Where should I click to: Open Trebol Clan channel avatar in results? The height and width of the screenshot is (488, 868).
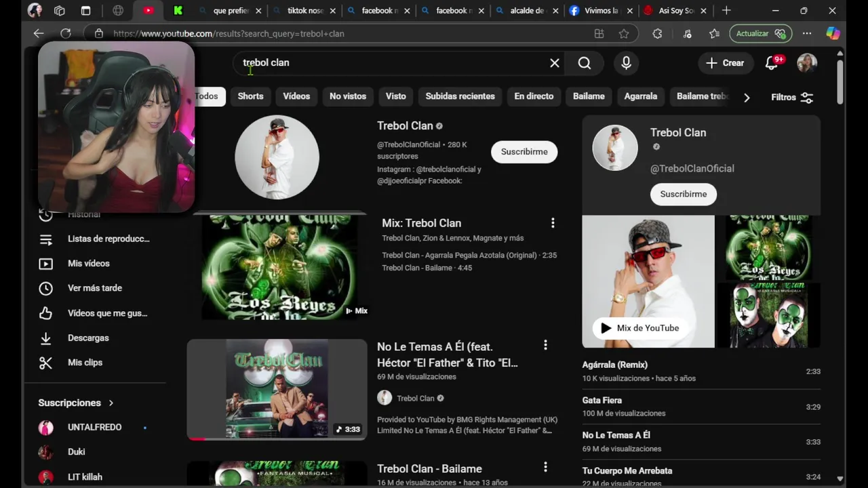[x=277, y=157]
